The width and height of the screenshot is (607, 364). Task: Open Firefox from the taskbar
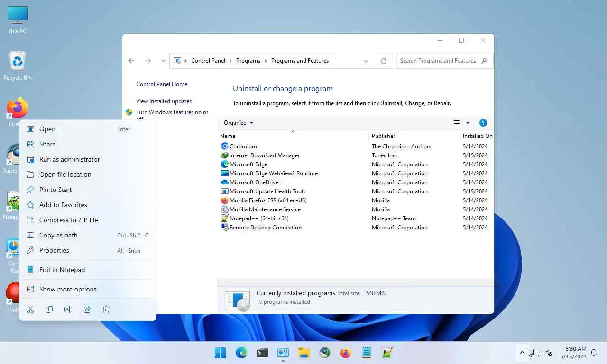(346, 353)
